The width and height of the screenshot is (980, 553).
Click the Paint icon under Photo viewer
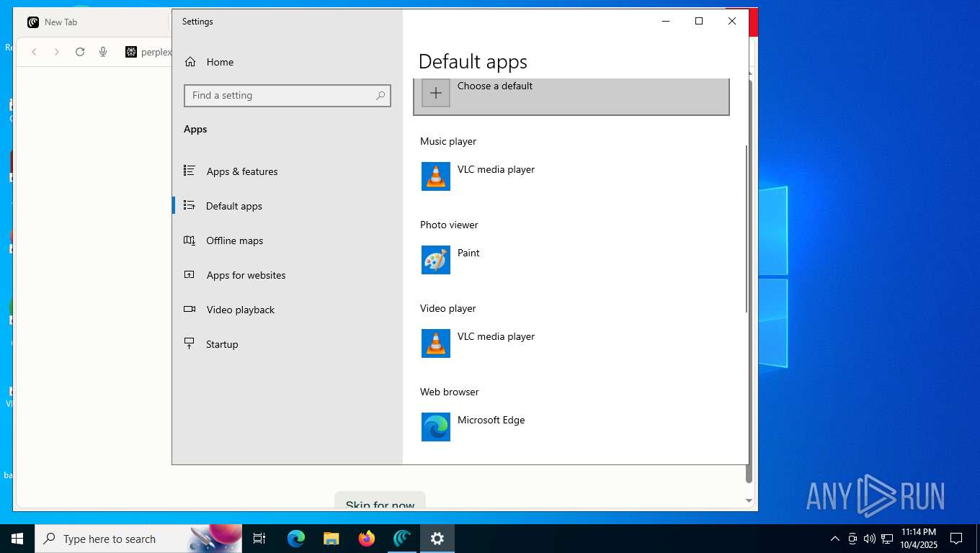pyautogui.click(x=435, y=260)
